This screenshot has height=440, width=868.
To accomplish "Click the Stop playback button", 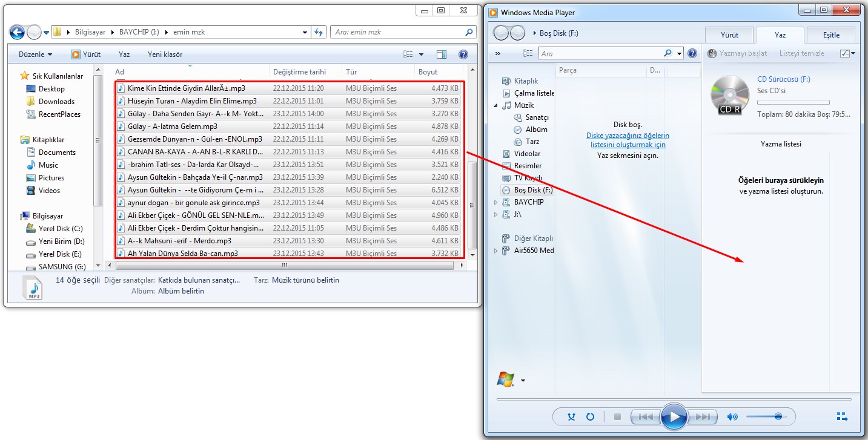I will (x=617, y=416).
